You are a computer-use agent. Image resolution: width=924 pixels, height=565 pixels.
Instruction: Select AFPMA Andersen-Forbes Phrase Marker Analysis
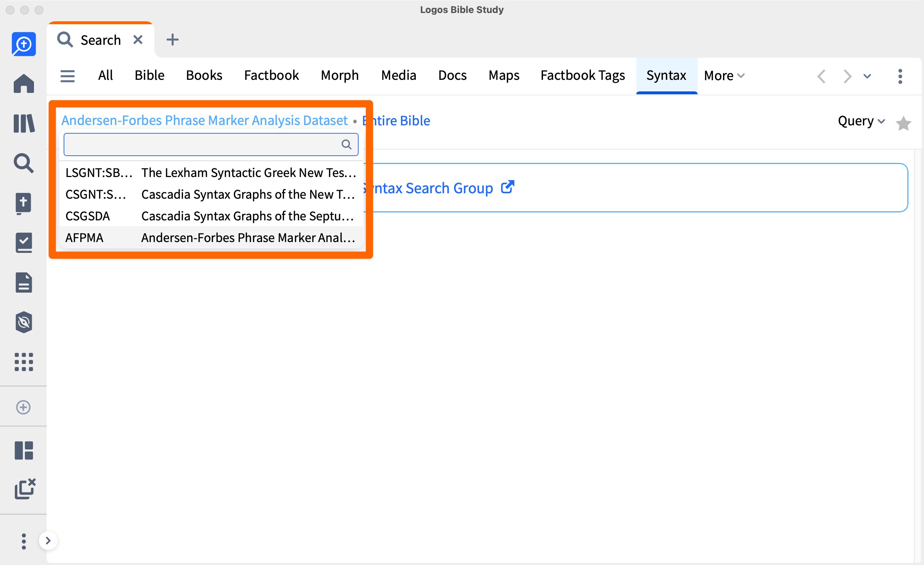pyautogui.click(x=211, y=238)
